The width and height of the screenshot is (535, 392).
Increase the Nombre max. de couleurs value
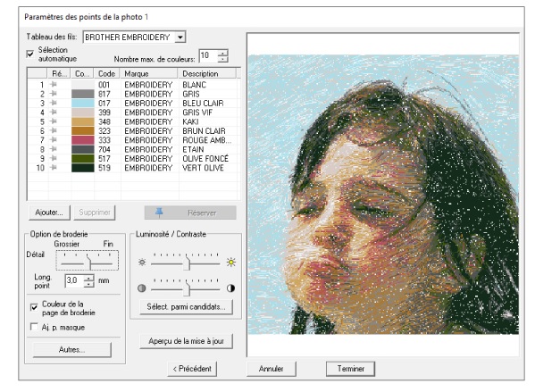pyautogui.click(x=223, y=53)
